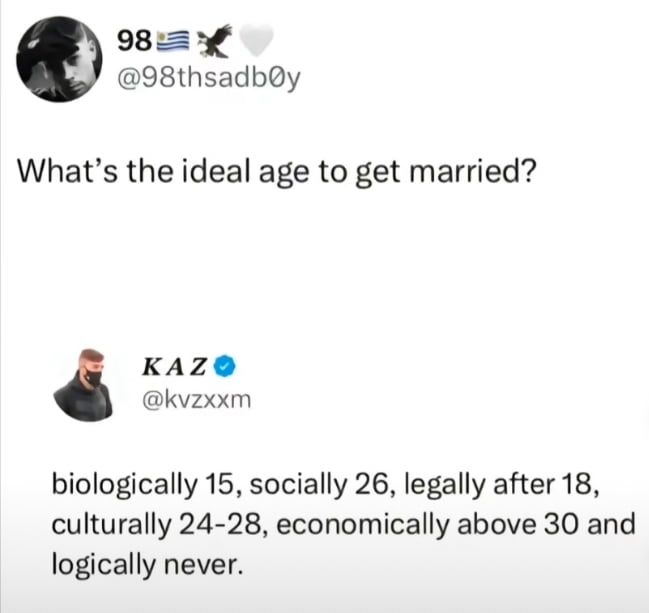
Task: Click the display name "98"
Action: pos(135,41)
